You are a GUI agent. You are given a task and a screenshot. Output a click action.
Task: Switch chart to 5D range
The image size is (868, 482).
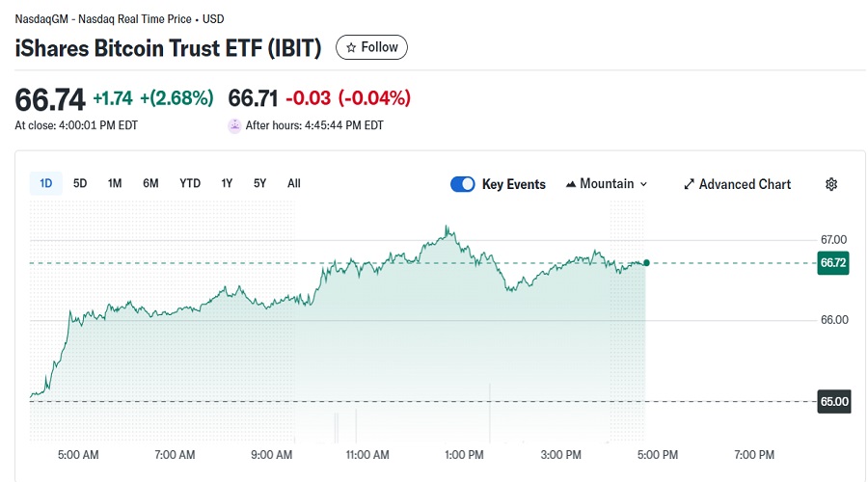(80, 183)
